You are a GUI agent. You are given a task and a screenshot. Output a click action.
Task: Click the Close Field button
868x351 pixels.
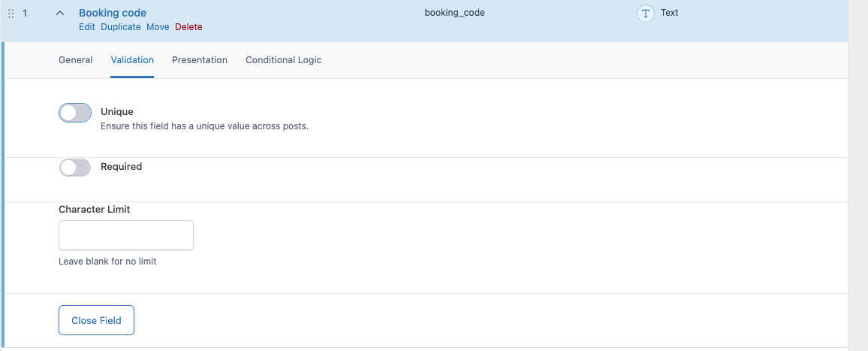coord(96,320)
